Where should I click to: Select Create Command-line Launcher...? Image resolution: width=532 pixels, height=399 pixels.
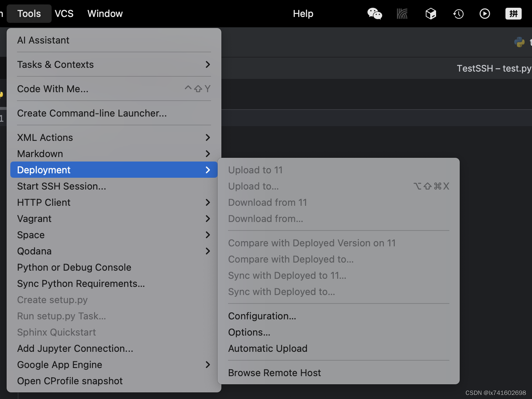coord(114,113)
